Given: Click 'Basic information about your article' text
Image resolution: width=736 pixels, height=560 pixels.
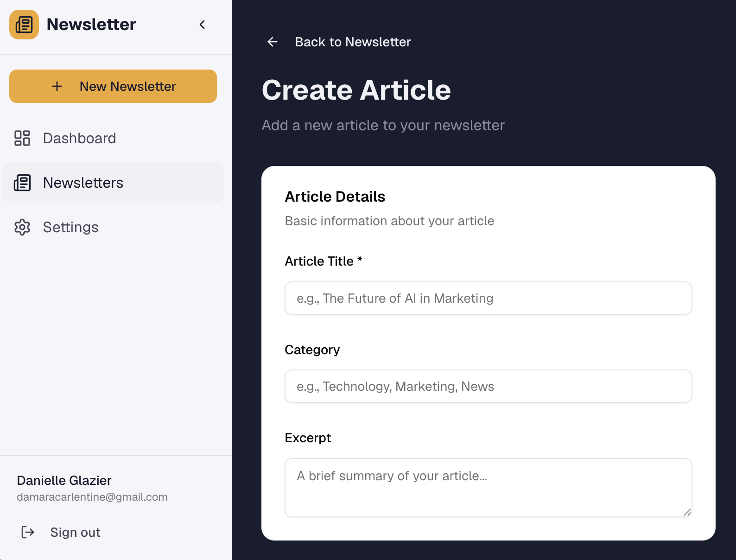Looking at the screenshot, I should (390, 221).
